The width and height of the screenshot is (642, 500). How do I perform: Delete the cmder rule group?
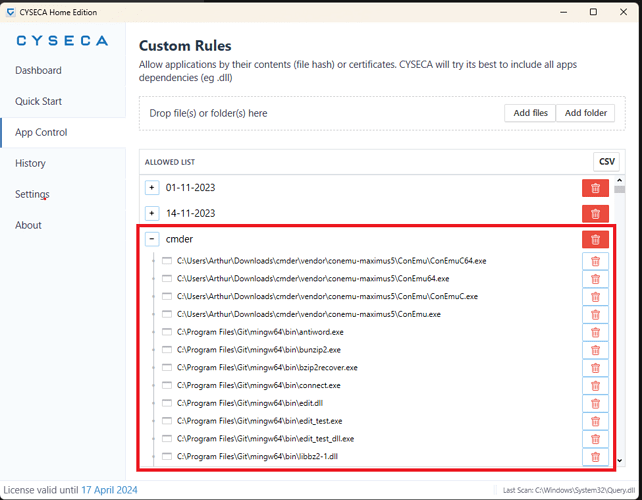pos(595,239)
